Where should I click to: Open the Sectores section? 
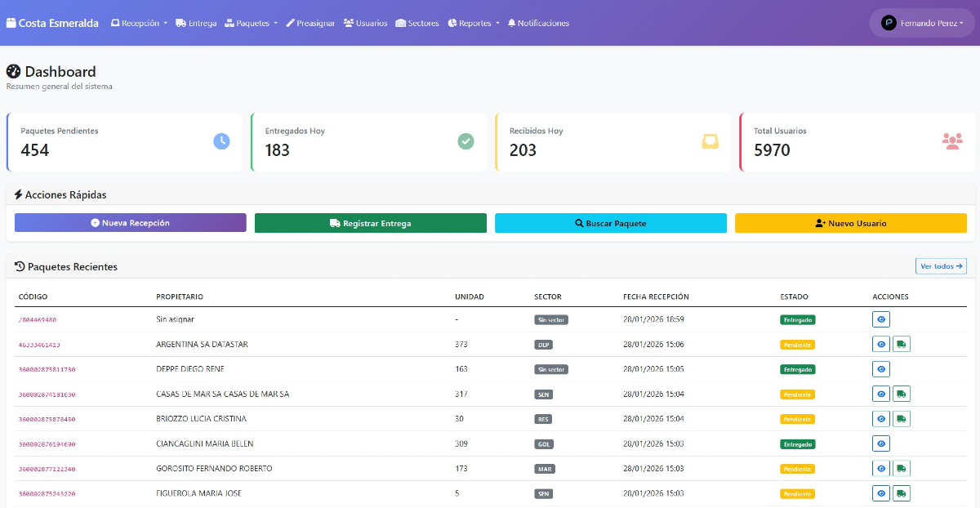417,23
